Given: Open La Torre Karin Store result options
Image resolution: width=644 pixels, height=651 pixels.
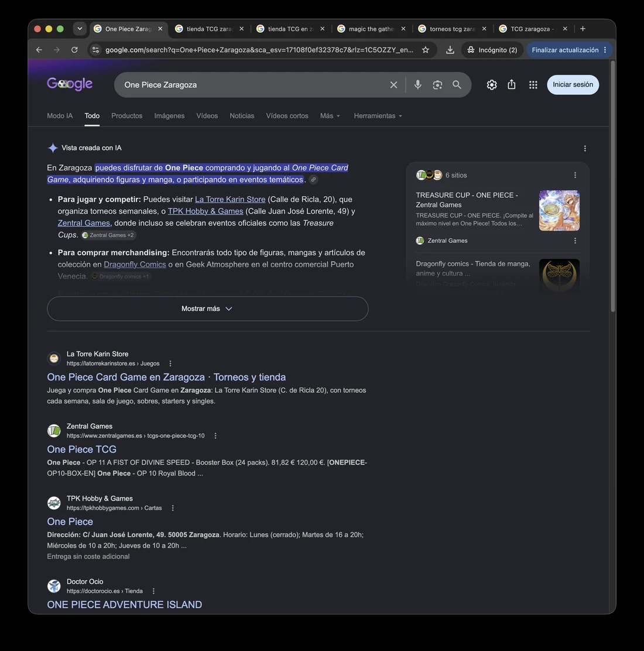Looking at the screenshot, I should (170, 364).
